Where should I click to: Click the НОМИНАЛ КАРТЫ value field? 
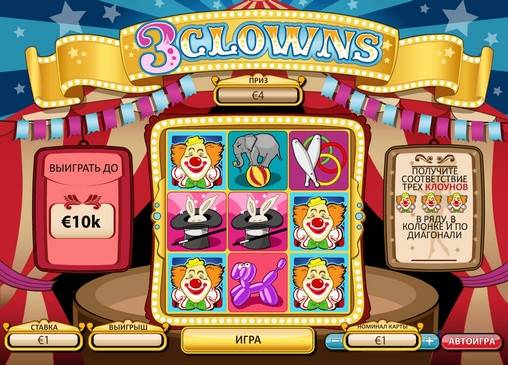pyautogui.click(x=382, y=340)
